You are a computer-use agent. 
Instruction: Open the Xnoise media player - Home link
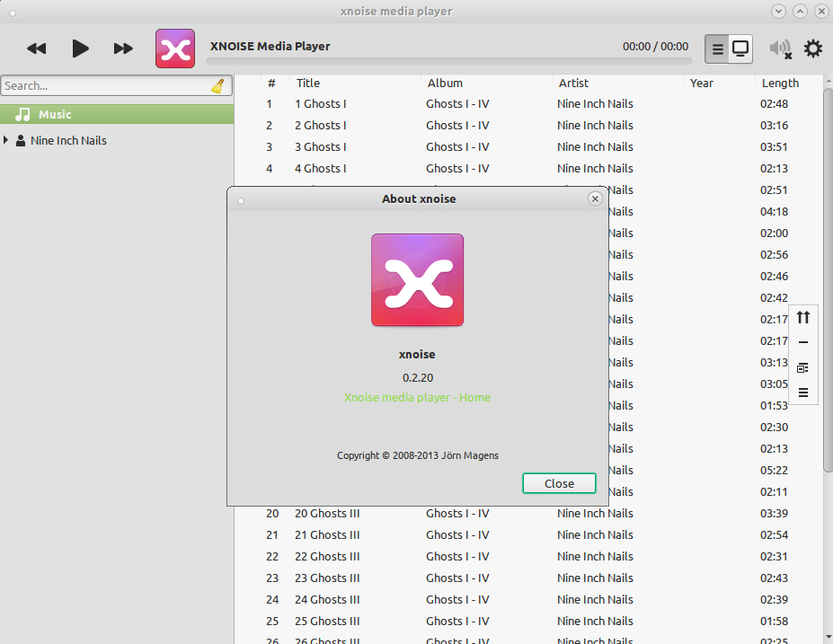(417, 397)
